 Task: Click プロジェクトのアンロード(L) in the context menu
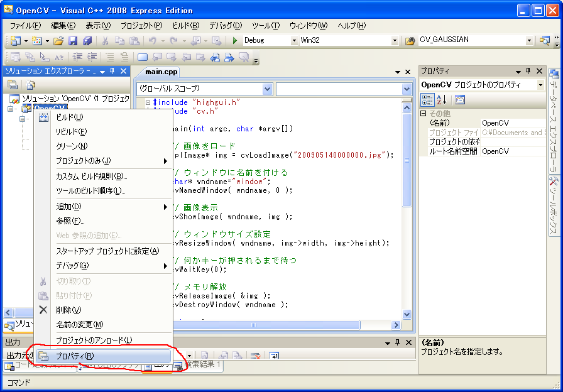tap(104, 340)
